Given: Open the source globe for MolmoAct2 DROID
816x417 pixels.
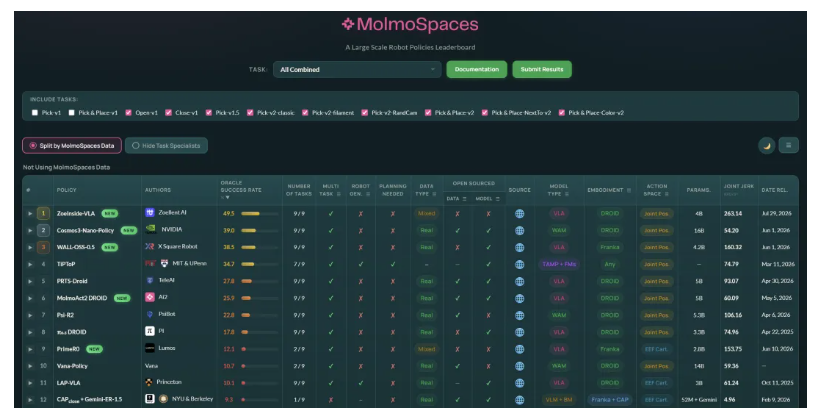Looking at the screenshot, I should (x=519, y=298).
